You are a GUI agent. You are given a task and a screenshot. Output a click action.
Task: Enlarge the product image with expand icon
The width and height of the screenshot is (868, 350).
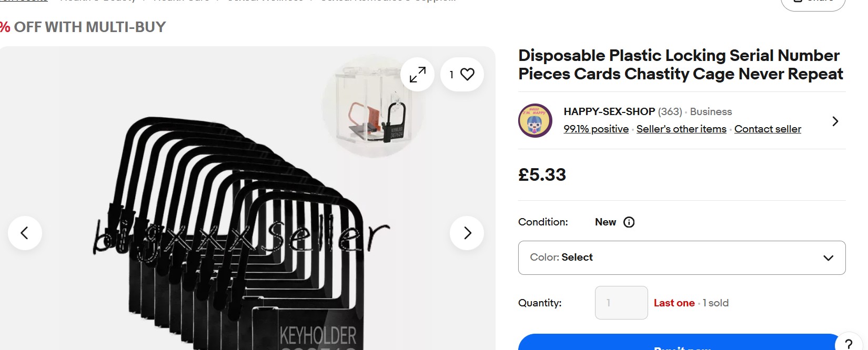pyautogui.click(x=418, y=75)
